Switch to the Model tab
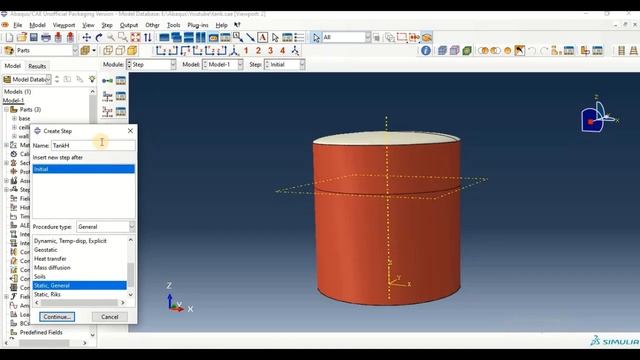Viewport: 640px width, 360px height. coord(12,66)
